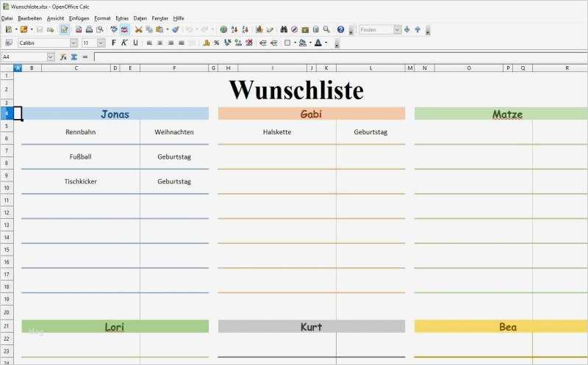This screenshot has height=365, width=588.
Task: Align text left
Action: point(149,43)
